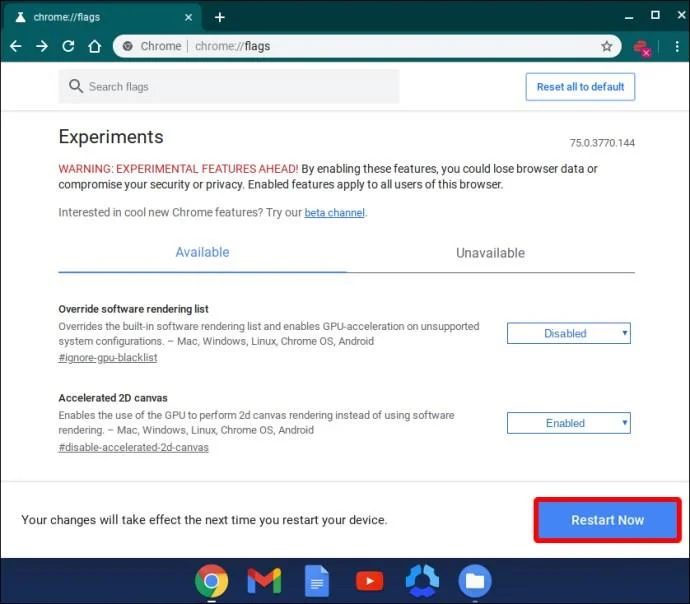
Task: Close the chrome://flags tab
Action: pos(188,17)
